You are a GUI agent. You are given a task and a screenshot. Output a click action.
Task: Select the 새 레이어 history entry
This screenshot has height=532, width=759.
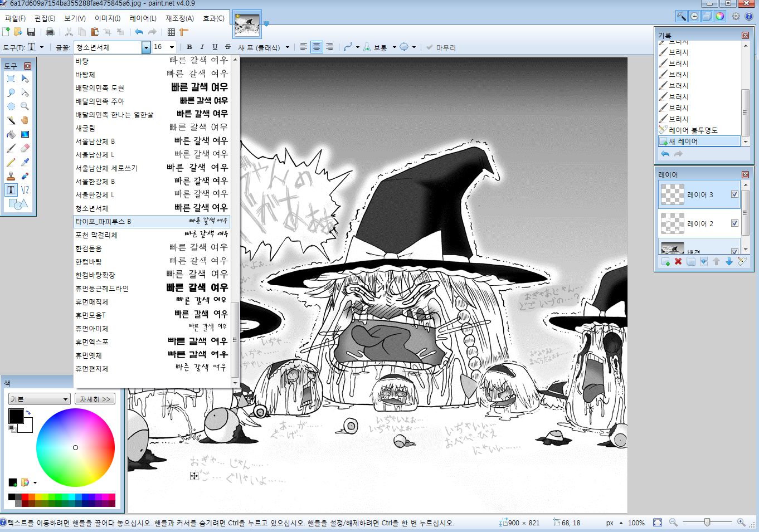click(x=699, y=141)
